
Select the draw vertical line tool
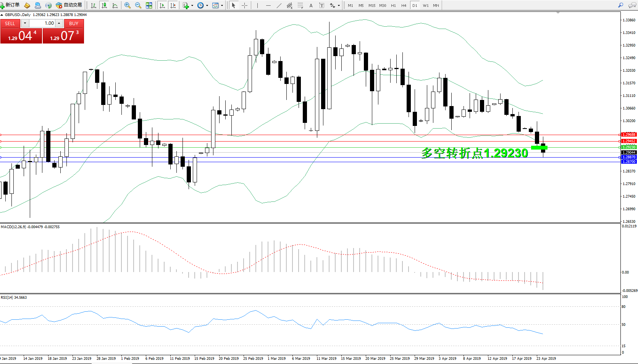pyautogui.click(x=257, y=5)
